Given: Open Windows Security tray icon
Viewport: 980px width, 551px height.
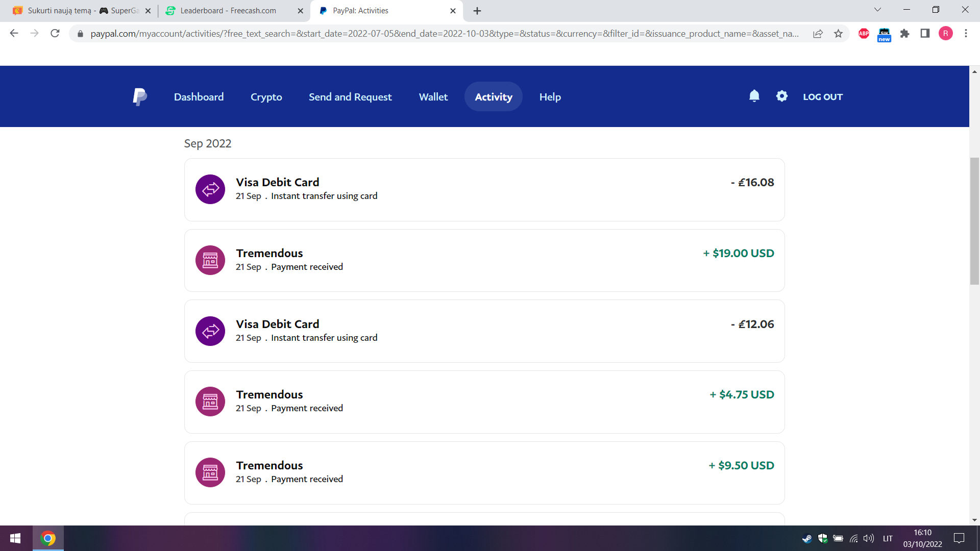Looking at the screenshot, I should pyautogui.click(x=823, y=538).
